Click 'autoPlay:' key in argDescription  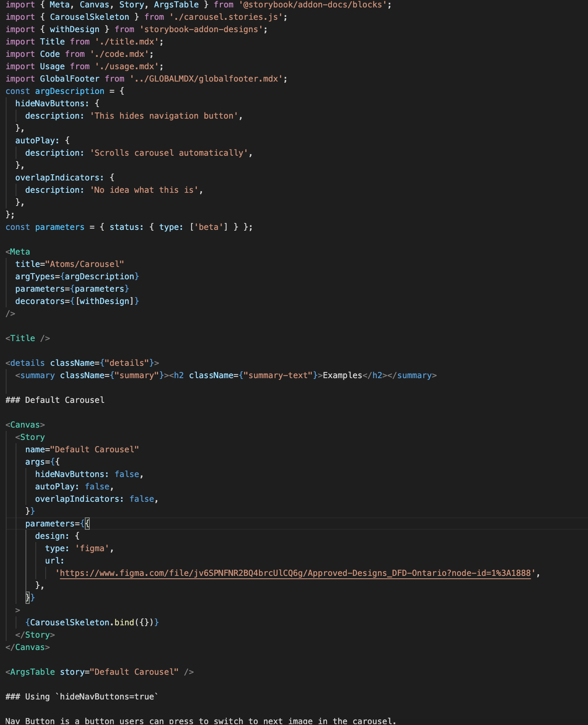point(37,140)
